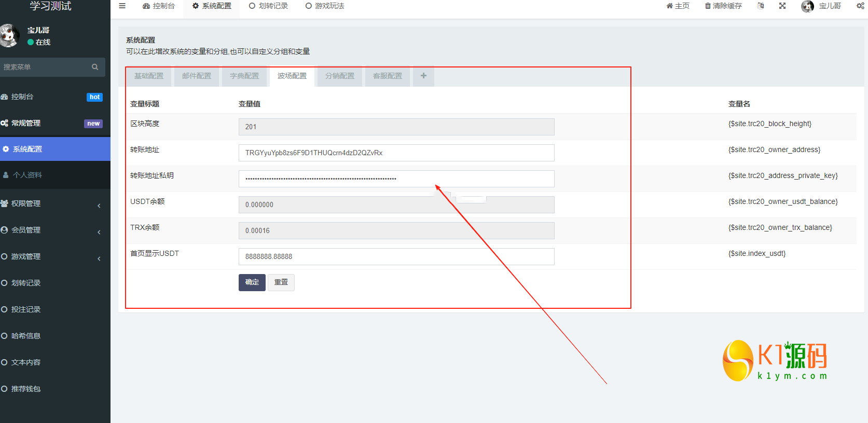Viewport: 868px width, 423px height.
Task: Select 系统配置 sidebar item
Action: (x=55, y=149)
